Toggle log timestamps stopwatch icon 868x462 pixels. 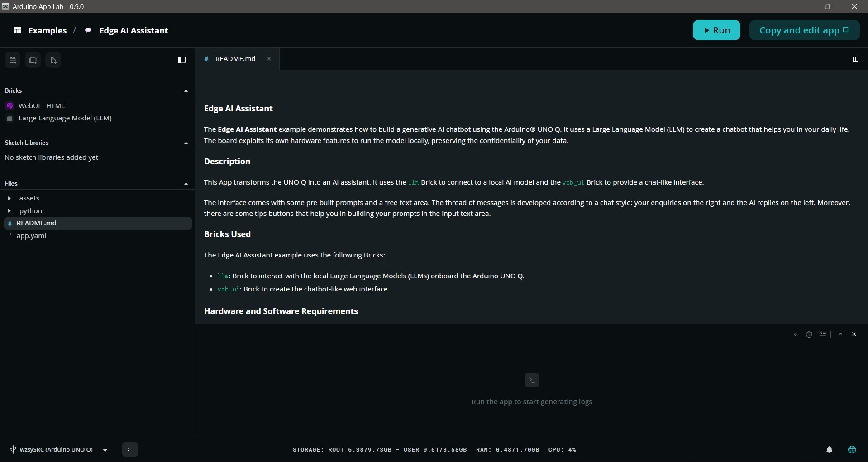tap(809, 334)
